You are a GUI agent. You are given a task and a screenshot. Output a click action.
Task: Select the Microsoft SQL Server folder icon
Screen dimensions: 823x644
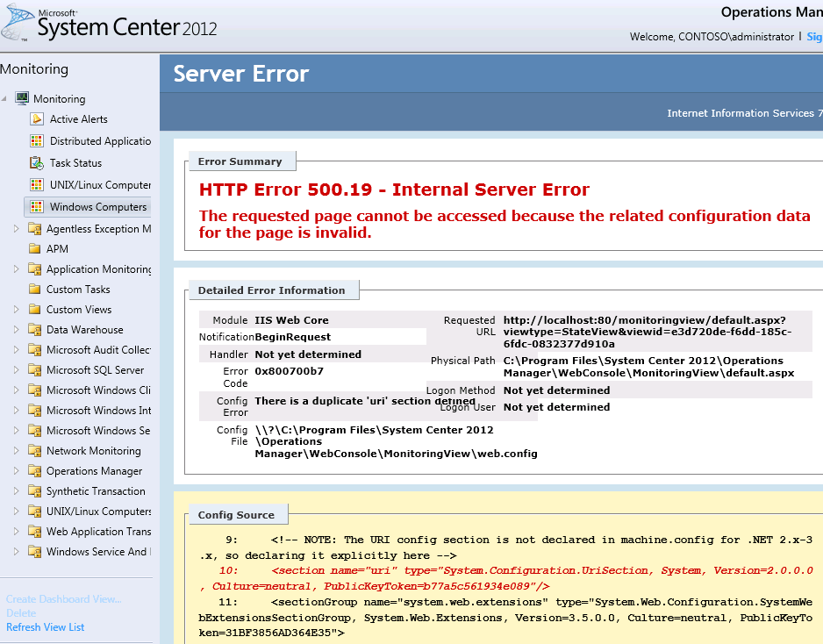[x=34, y=370]
